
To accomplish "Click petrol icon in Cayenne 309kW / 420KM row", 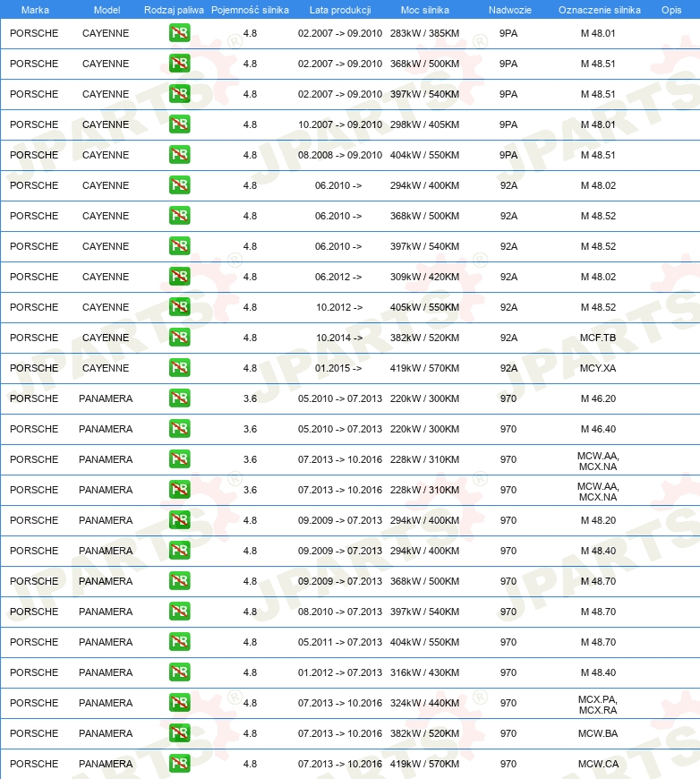I will click(179, 277).
